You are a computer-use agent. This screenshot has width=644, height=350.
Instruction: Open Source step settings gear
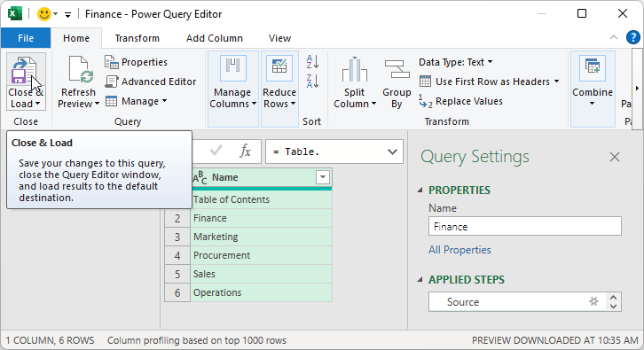594,301
